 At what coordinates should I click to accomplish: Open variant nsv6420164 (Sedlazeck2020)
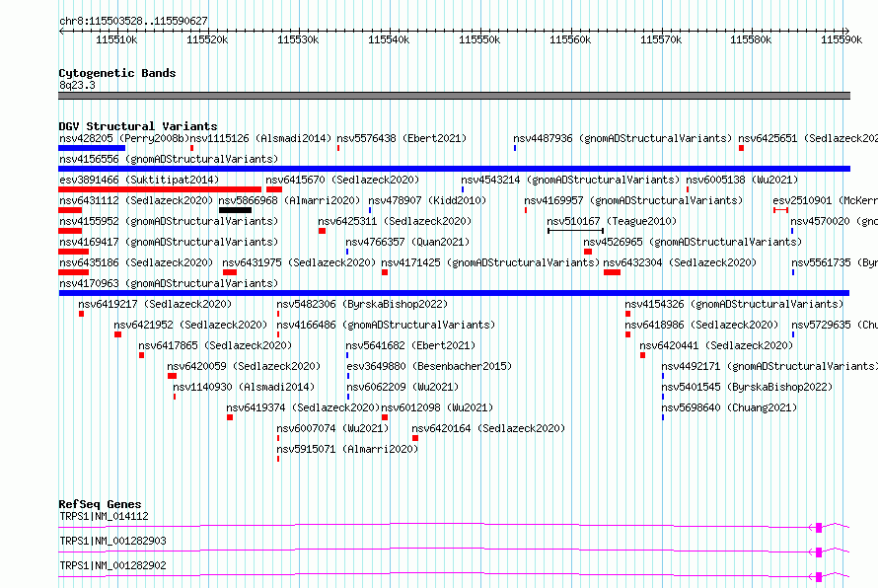[488, 428]
